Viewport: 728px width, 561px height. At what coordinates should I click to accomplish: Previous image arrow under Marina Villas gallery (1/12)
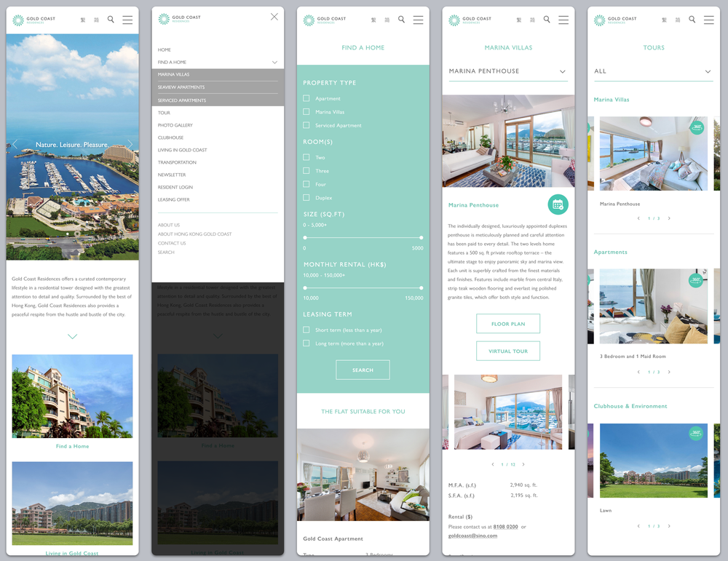tap(493, 464)
